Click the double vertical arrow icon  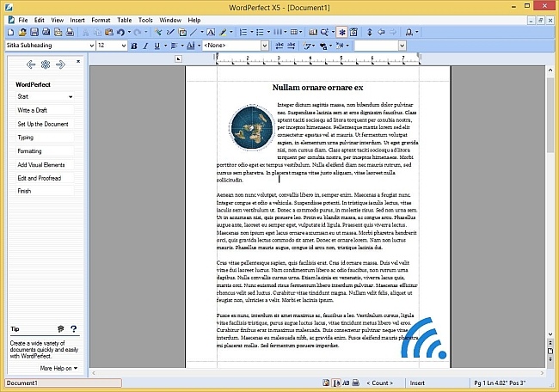[370, 33]
